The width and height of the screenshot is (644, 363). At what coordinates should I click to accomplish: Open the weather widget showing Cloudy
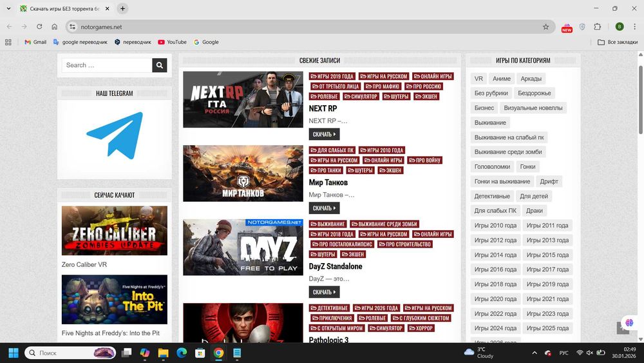[479, 353]
